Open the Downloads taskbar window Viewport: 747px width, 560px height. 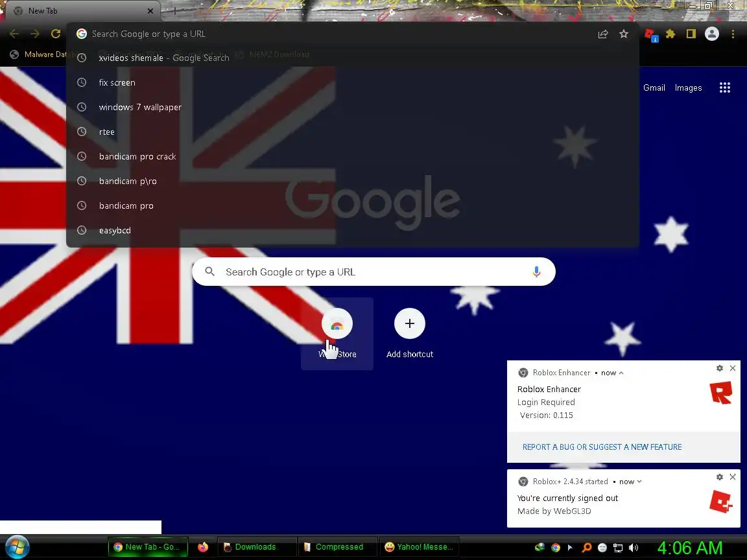(256, 546)
